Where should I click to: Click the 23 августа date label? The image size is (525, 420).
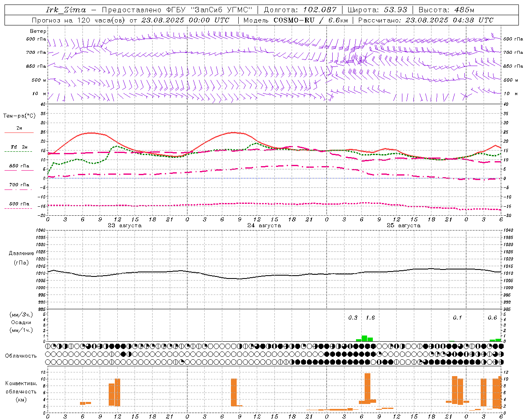point(125,226)
